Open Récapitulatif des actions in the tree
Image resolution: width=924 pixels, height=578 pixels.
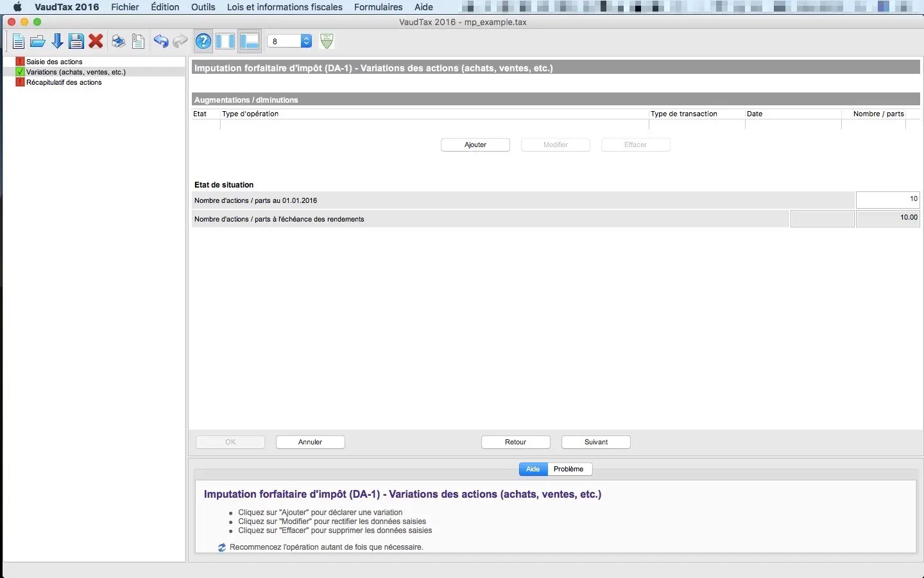coord(64,82)
